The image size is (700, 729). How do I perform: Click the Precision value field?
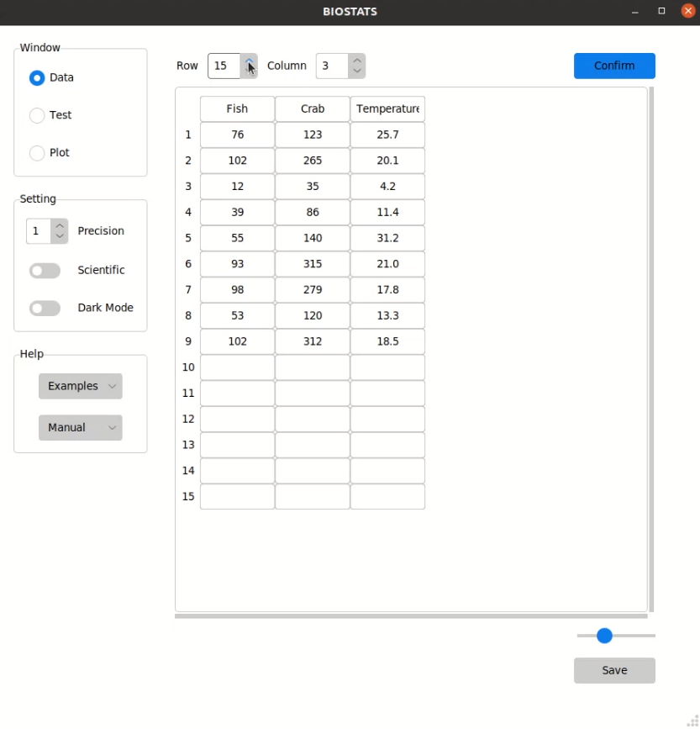(39, 231)
